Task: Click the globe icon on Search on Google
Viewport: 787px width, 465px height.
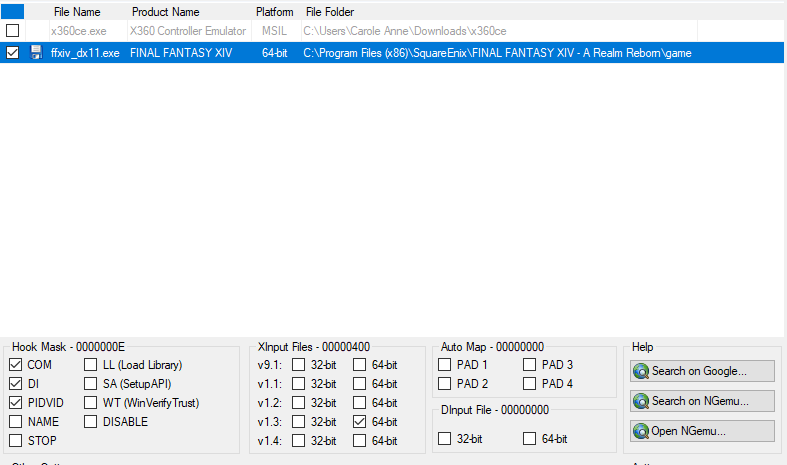Action: (641, 371)
